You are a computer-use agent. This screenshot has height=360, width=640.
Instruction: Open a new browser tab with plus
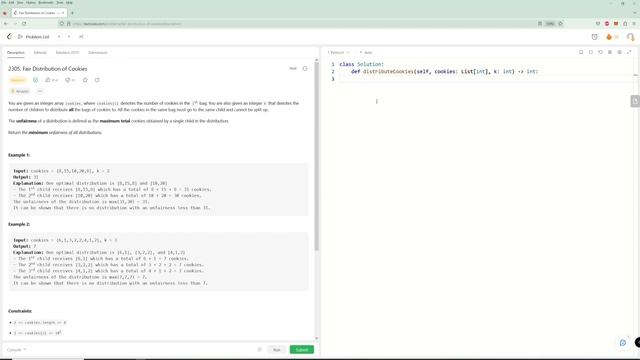pos(72,13)
